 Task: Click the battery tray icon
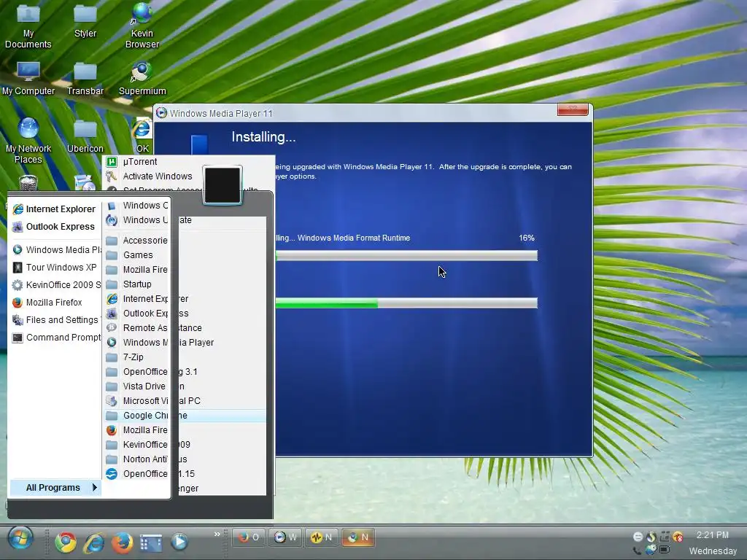pyautogui.click(x=664, y=551)
